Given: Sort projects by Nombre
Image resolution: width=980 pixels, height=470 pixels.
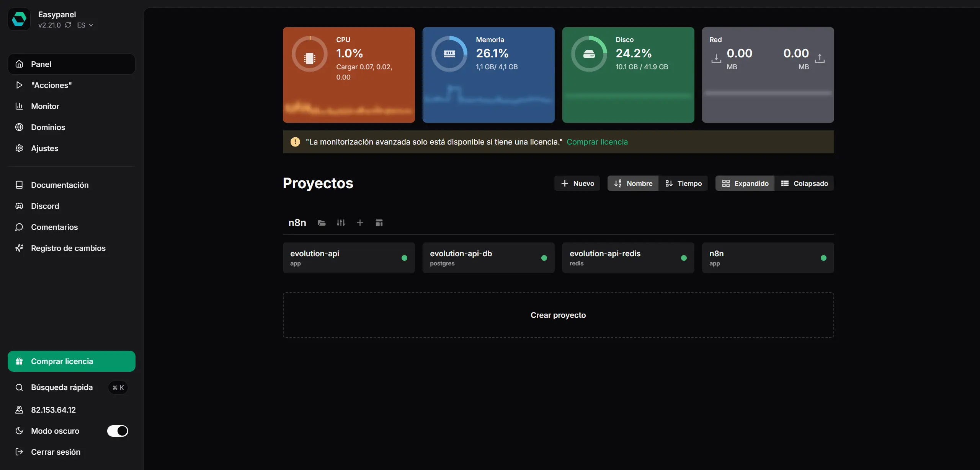Looking at the screenshot, I should 633,183.
